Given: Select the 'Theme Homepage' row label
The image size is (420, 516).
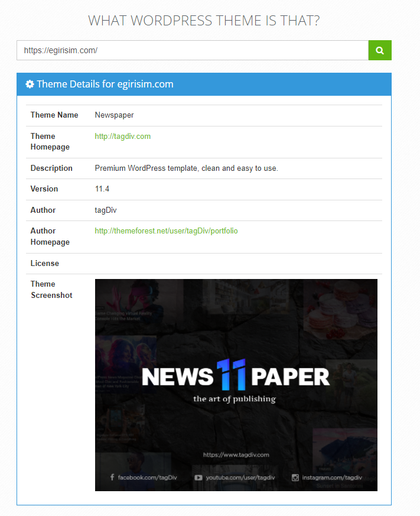Looking at the screenshot, I should point(50,141).
